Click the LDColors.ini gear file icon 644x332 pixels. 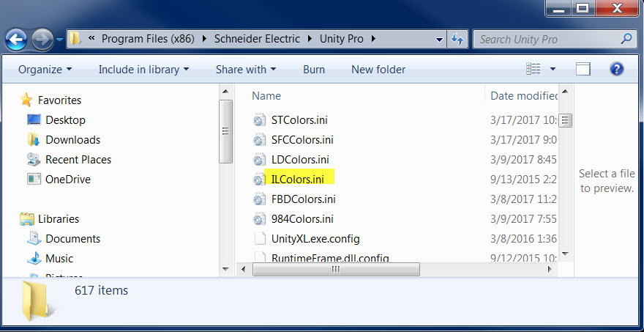[x=259, y=160]
